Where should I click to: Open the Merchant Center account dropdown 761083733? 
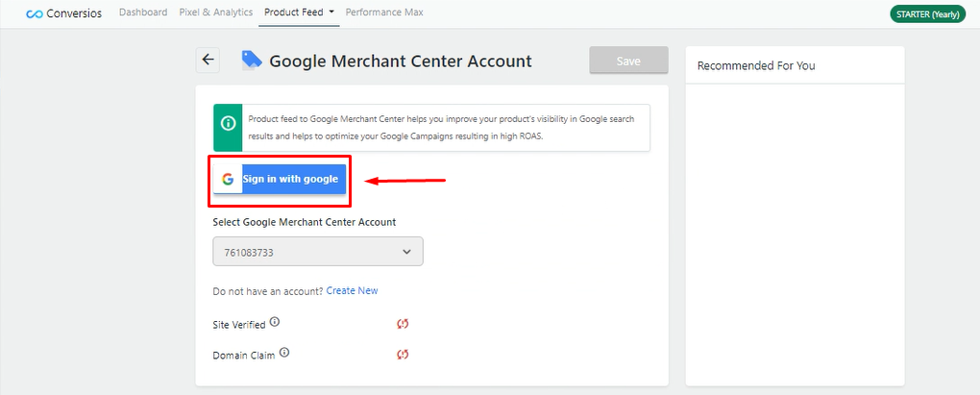[318, 251]
